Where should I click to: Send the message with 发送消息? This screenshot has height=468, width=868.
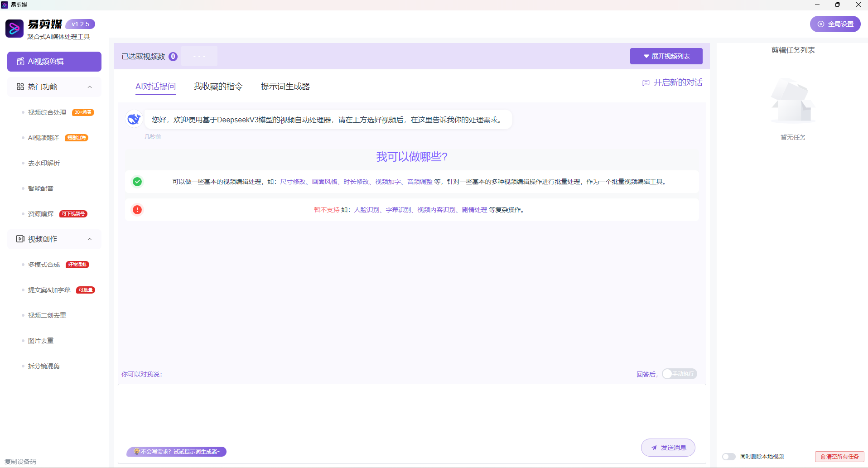668,448
